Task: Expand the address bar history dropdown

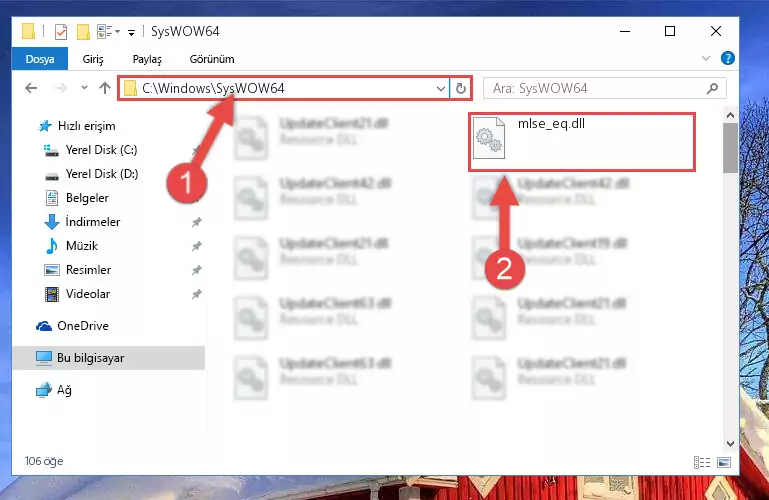Action: [x=440, y=89]
